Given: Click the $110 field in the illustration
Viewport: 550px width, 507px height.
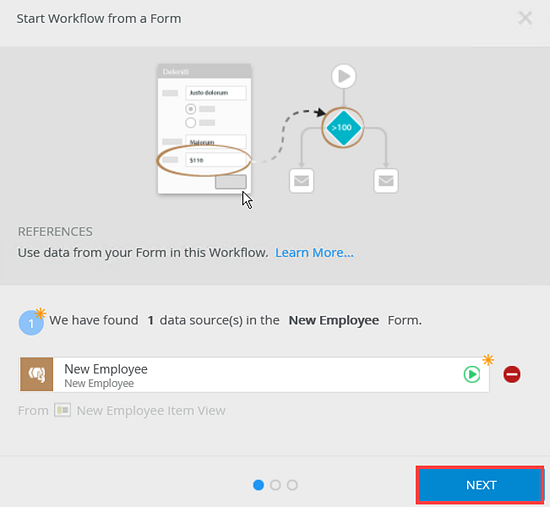Looking at the screenshot, I should coord(216,160).
